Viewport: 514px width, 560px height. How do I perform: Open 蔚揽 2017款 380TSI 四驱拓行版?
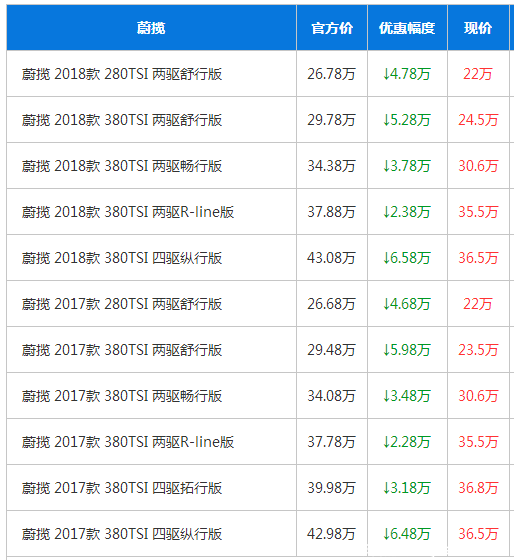click(122, 488)
